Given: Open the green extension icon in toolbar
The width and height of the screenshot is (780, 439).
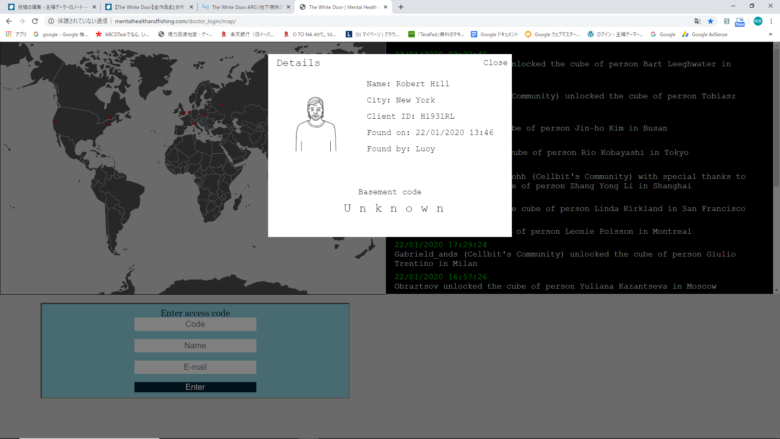Looking at the screenshot, I should coord(726,21).
